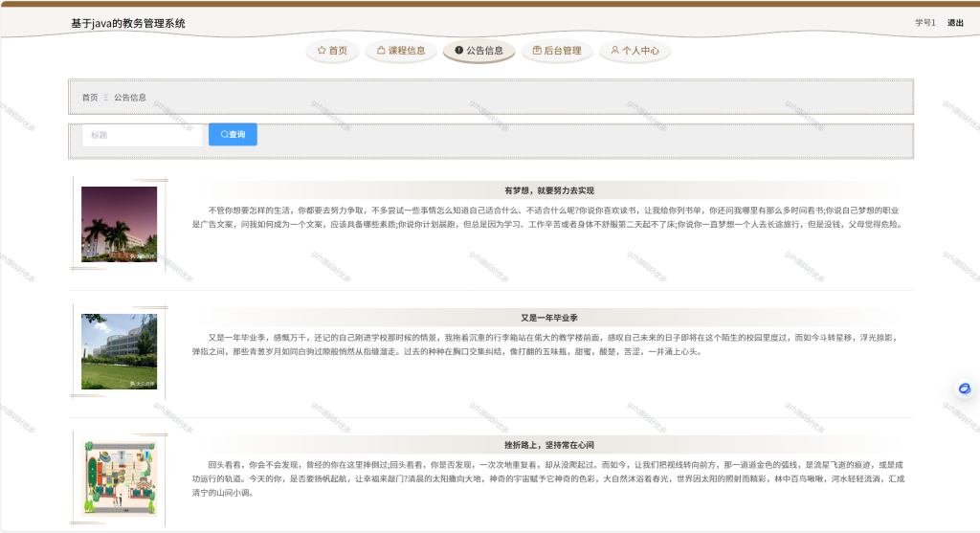Click the star icon beside 首页
This screenshot has width=980, height=533.
[x=322, y=51]
